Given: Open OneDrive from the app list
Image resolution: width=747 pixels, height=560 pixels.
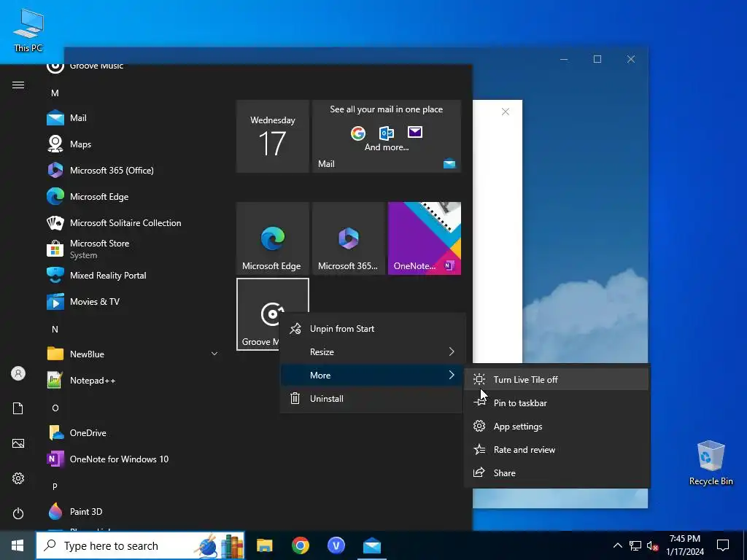Looking at the screenshot, I should tap(132, 432).
